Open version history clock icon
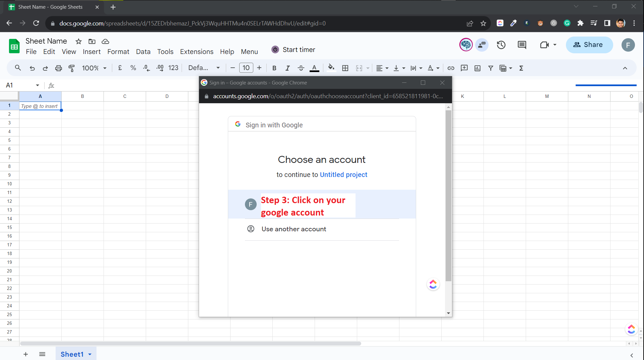The image size is (644, 360). 501,45
